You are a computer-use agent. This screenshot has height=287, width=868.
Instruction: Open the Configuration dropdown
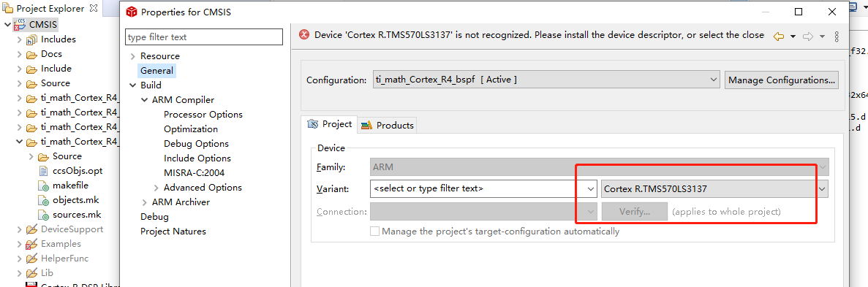coord(546,80)
